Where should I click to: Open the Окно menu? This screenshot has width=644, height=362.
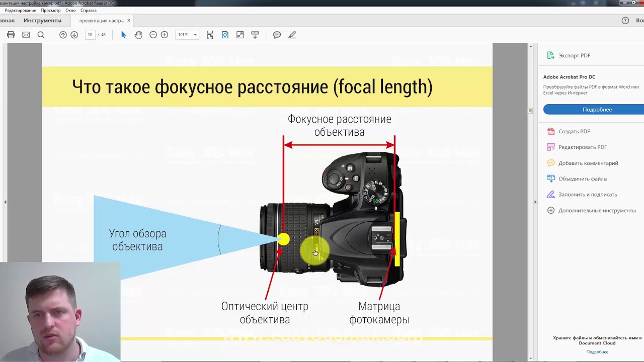pos(70,10)
